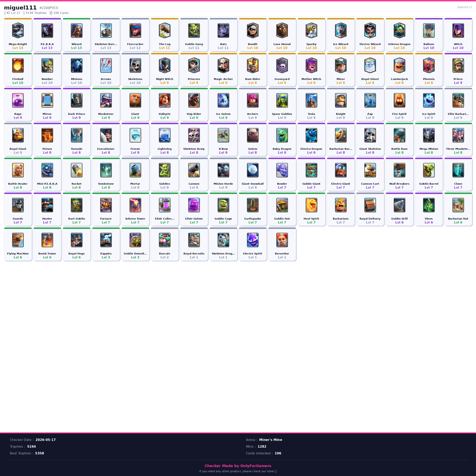Image resolution: width=476 pixels, height=476 pixels.
Task: Click the Lvl 2 label under Rascals
Action: 165,257
